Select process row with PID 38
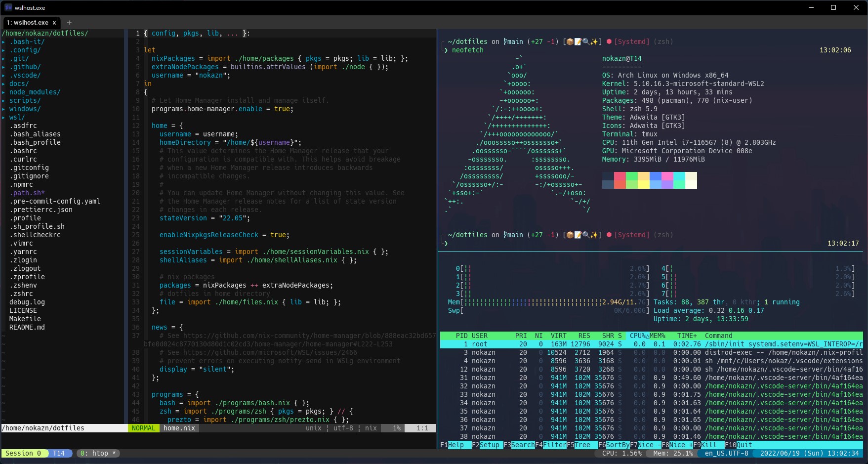The width and height of the screenshot is (868, 464). pos(652,436)
